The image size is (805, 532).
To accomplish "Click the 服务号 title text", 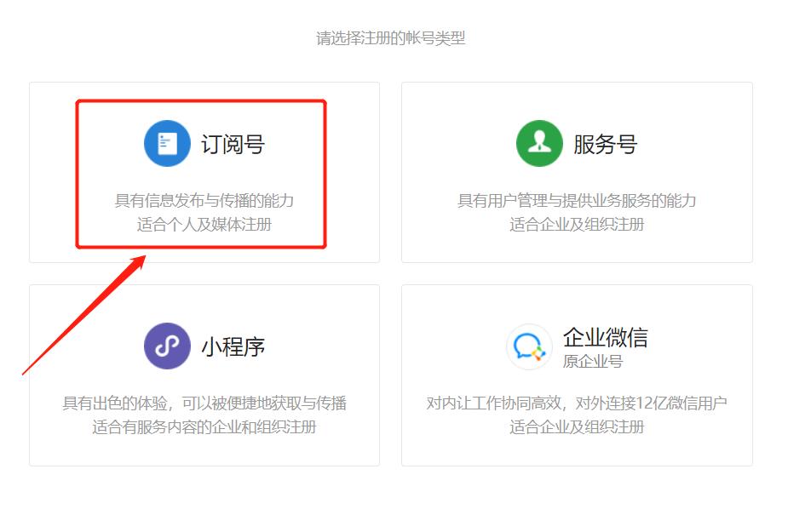I will click(x=607, y=143).
